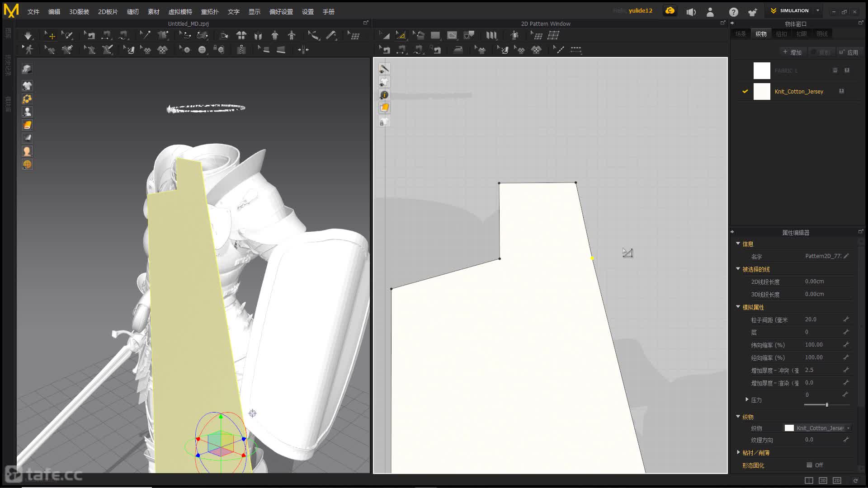The height and width of the screenshot is (488, 868).
Task: Choose the 2D edit sewing icon
Action: (384, 50)
